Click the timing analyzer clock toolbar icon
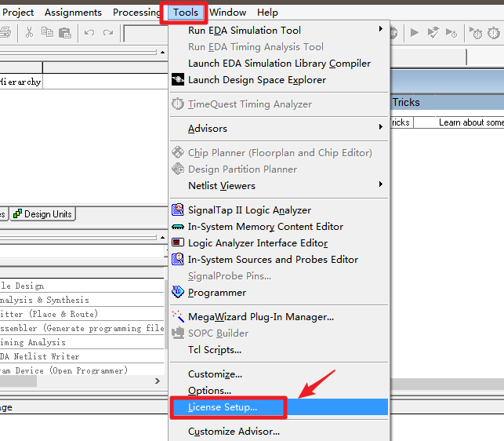 476,33
